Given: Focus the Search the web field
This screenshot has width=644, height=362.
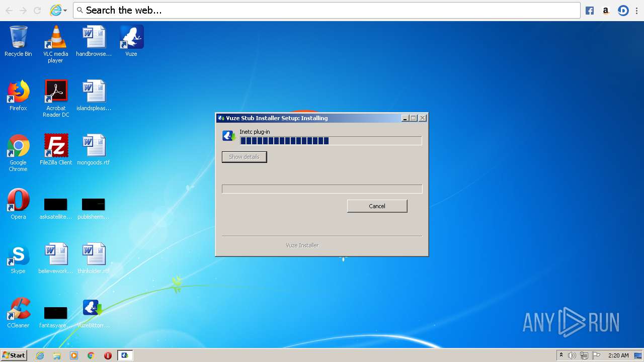Looking at the screenshot, I should [327, 10].
